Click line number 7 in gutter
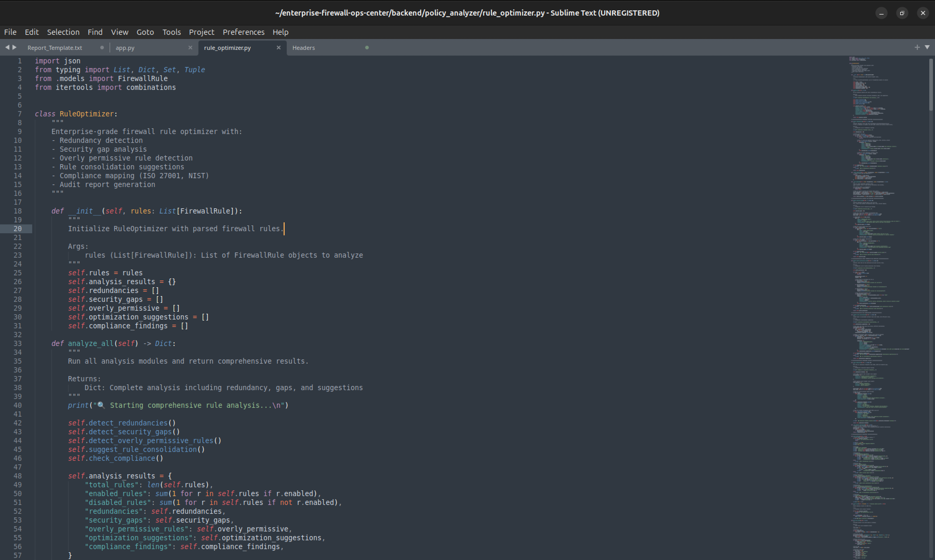The width and height of the screenshot is (935, 560). coord(19,114)
